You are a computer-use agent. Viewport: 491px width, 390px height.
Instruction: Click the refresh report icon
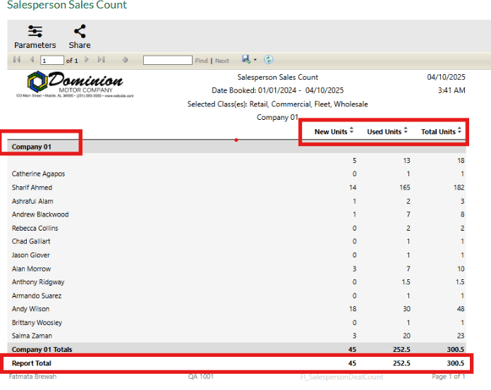(x=268, y=60)
